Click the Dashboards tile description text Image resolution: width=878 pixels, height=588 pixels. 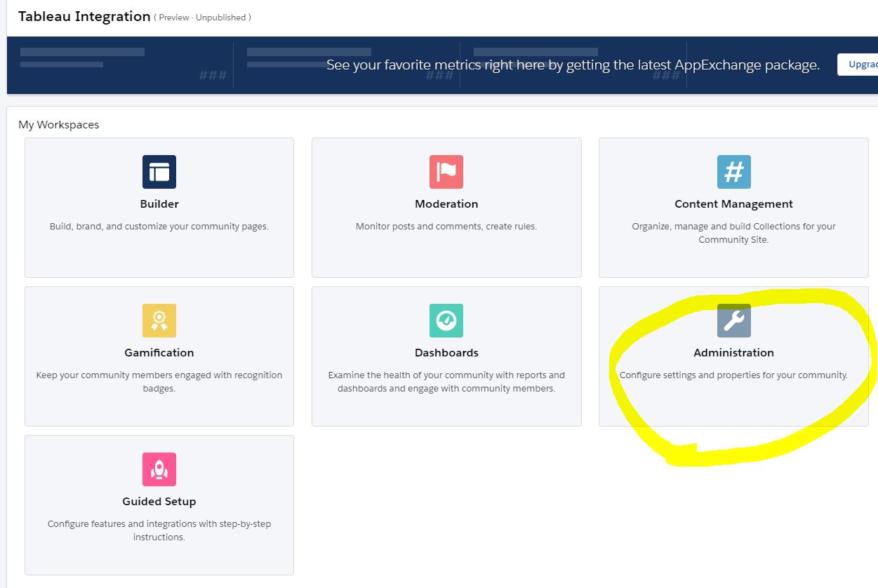pyautogui.click(x=446, y=382)
